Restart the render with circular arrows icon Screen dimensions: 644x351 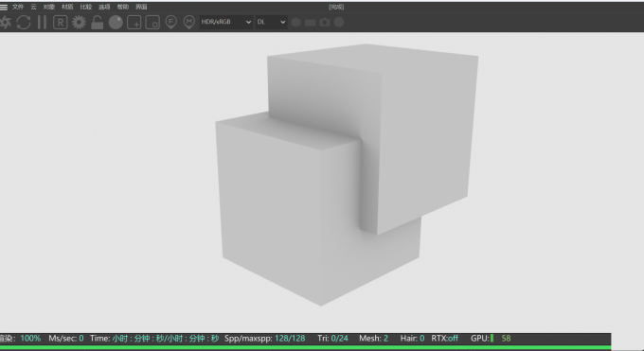tap(24, 22)
